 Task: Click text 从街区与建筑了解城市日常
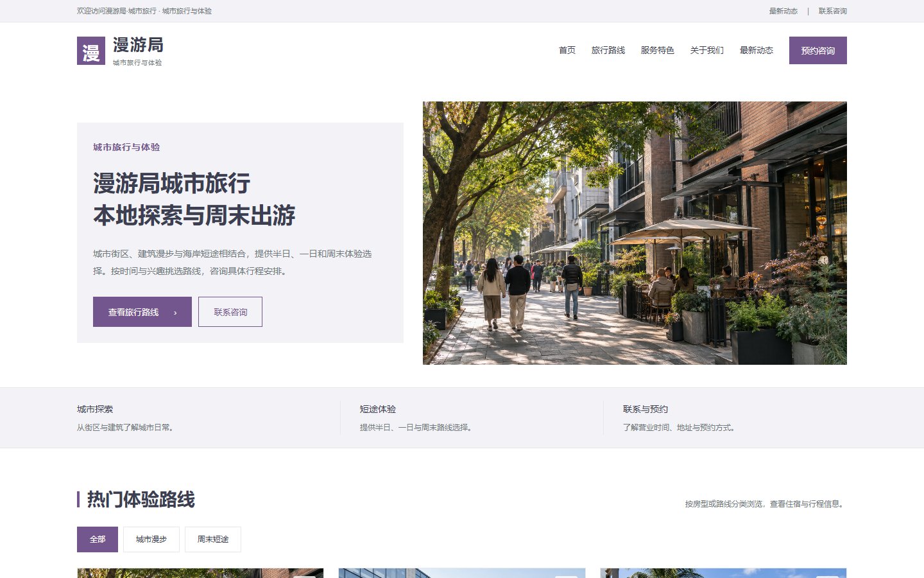[x=126, y=427]
